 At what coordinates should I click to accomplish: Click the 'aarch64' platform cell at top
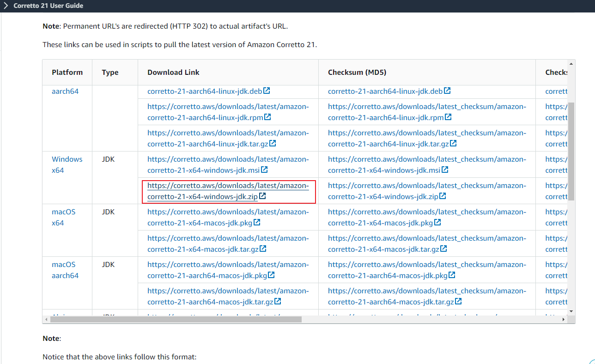[x=65, y=91]
